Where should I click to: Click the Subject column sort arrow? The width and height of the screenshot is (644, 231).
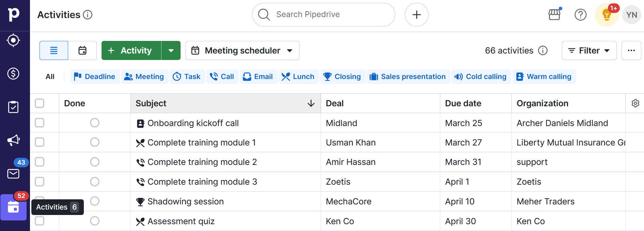tap(311, 103)
